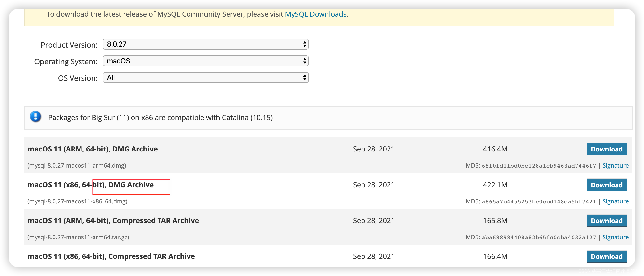
Task: Download macOS 11 x86 DMG Archive
Action: tap(606, 185)
